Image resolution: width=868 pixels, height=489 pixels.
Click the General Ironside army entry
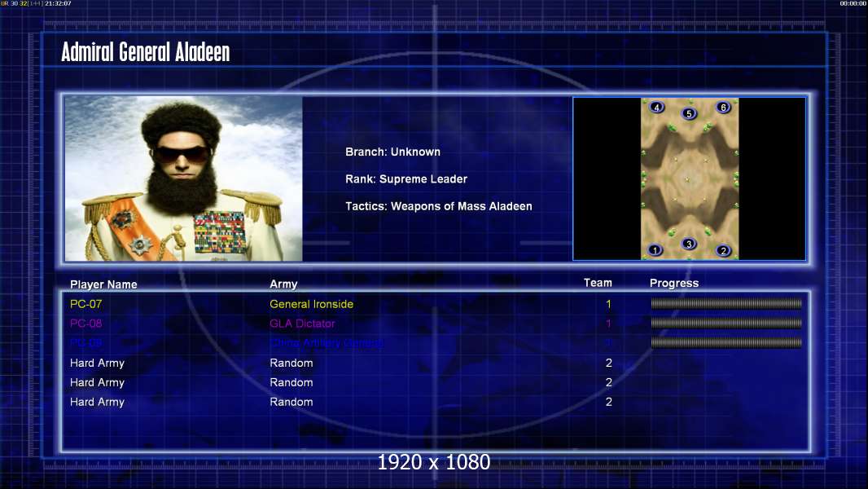[x=311, y=304]
